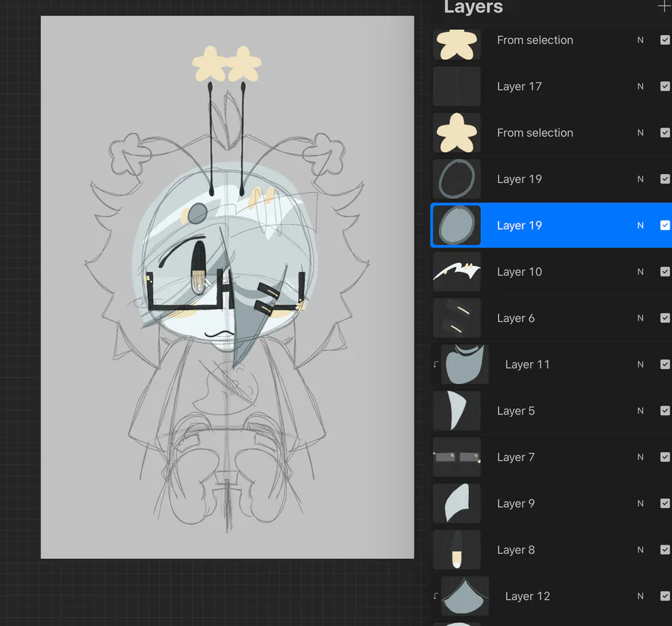
Task: Toggle Layer 9 visibility checkbox
Action: pyautogui.click(x=665, y=503)
